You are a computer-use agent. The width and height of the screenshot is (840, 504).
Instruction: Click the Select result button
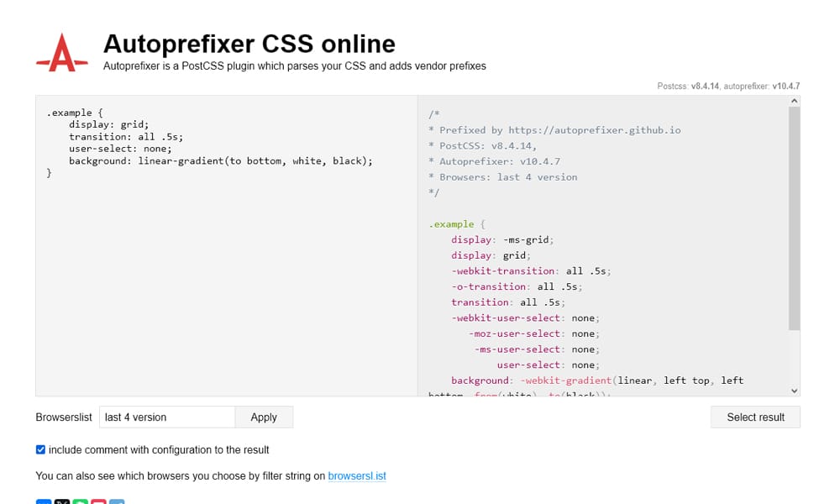pyautogui.click(x=755, y=417)
